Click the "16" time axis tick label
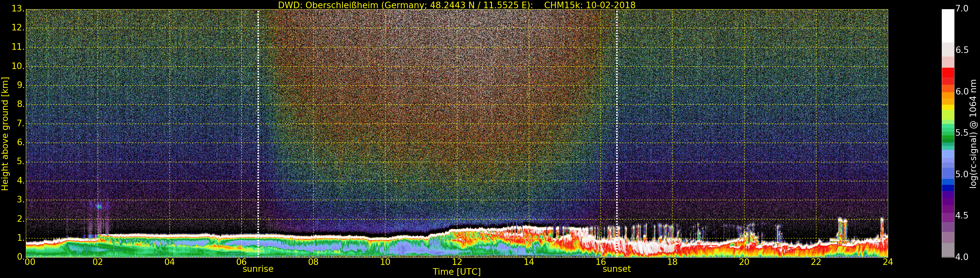The width and height of the screenshot is (980, 278). pos(601,262)
